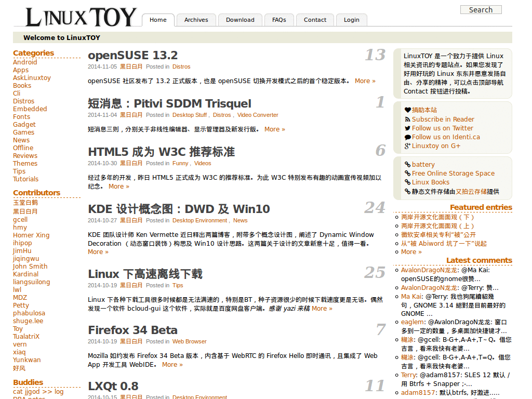This screenshot has width=532, height=399.
Task: Open eaglem's latest comment
Action: click(413, 322)
